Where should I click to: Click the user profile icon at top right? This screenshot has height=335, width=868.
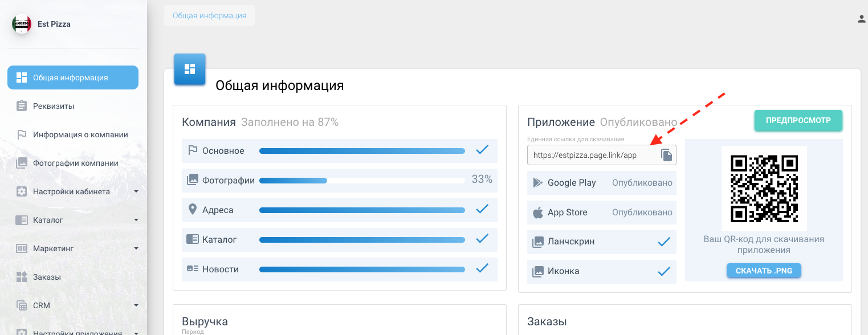pos(862,19)
